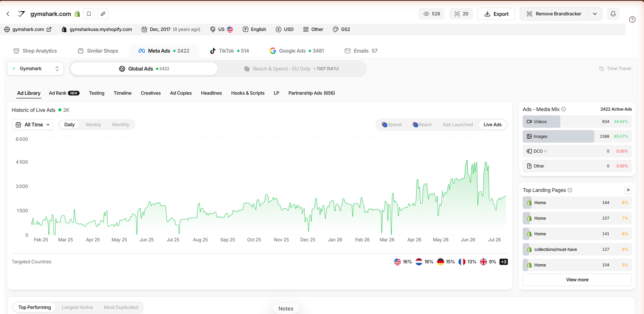Open the help question mark icon
Screen dimensions: 644x314
pyautogui.click(x=632, y=19)
